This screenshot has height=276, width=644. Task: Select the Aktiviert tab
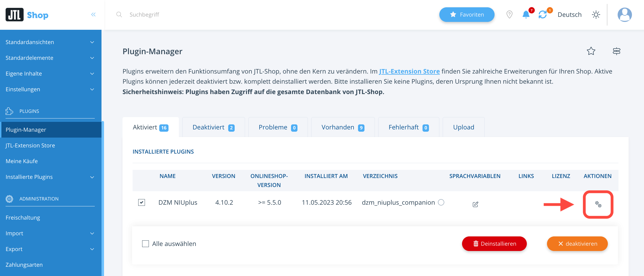click(151, 127)
